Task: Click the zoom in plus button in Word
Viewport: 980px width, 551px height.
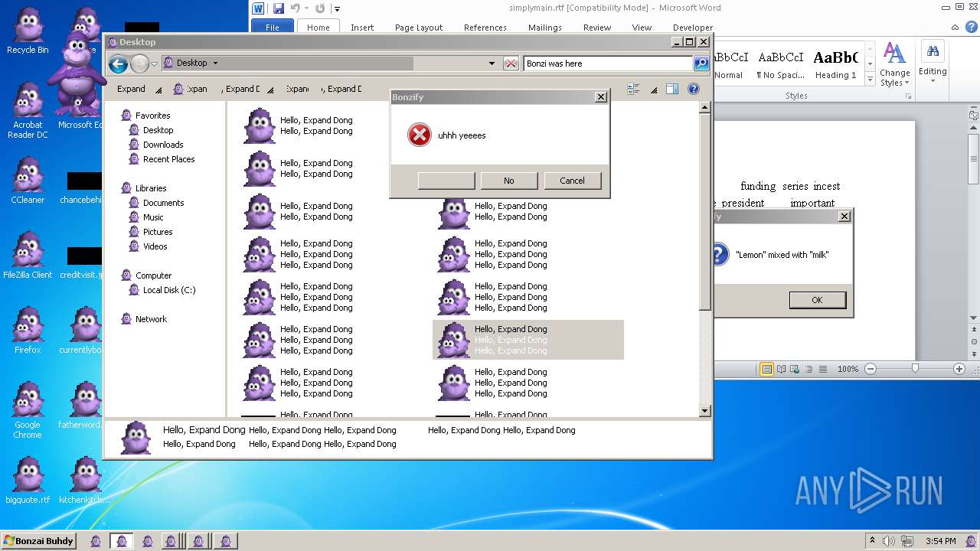Action: pos(959,369)
